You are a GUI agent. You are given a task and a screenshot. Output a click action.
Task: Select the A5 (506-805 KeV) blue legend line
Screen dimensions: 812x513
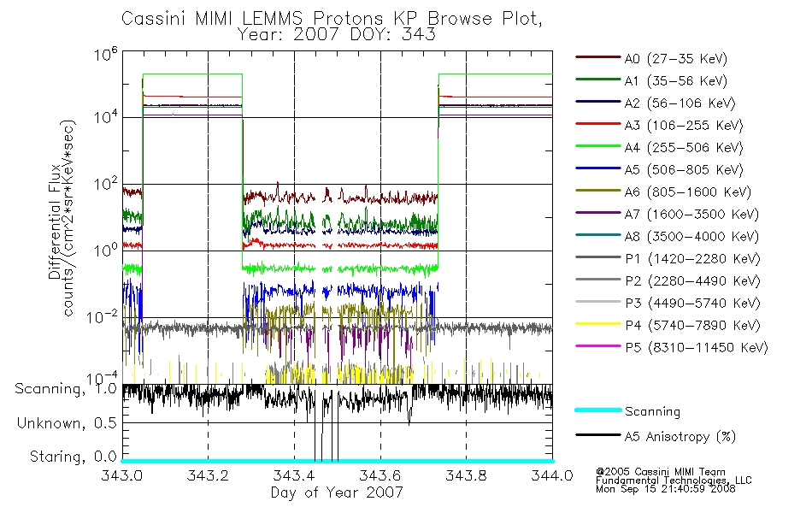point(598,168)
